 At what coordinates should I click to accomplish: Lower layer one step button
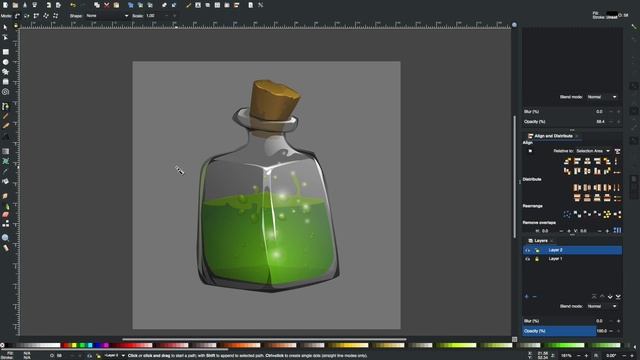pos(610,297)
